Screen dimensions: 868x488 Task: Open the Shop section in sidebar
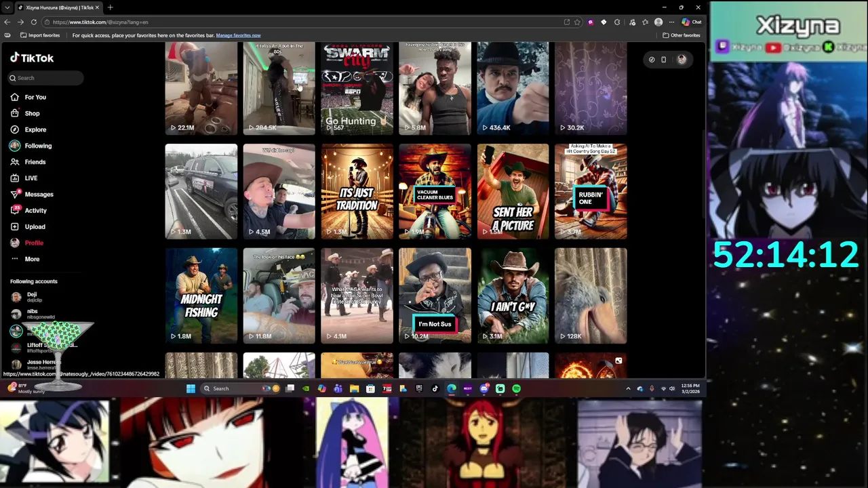click(x=25, y=113)
